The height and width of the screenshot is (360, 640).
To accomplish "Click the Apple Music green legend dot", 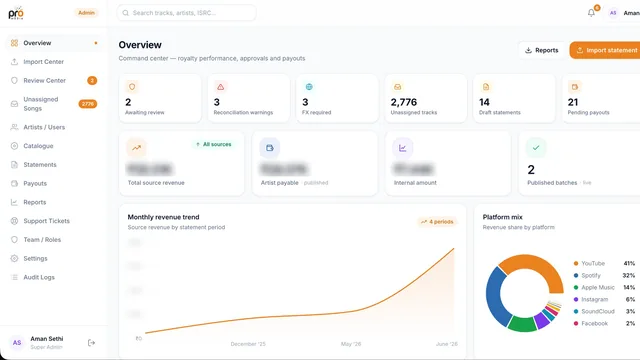I will point(576,287).
